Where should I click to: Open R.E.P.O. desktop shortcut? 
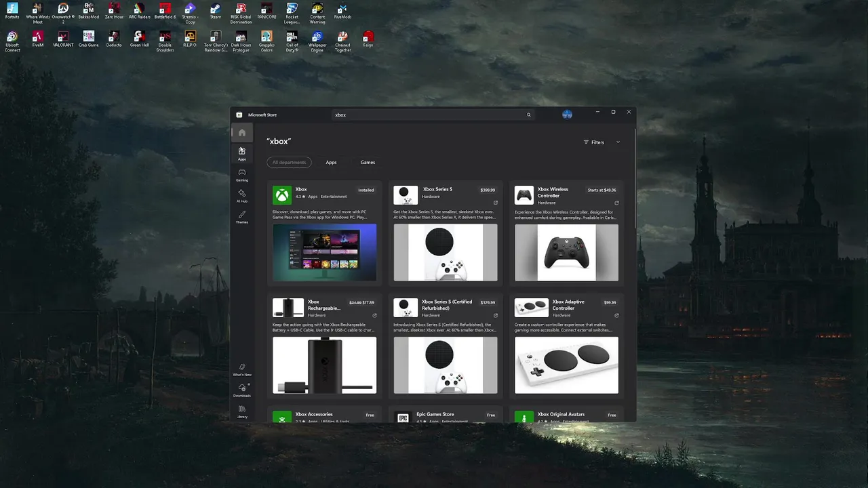190,39
